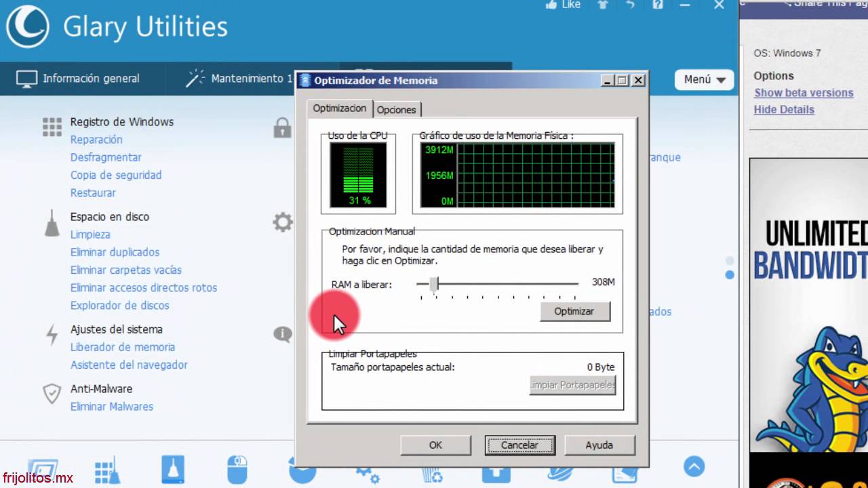Click the Optimizador de Memoria title bar icon

306,80
